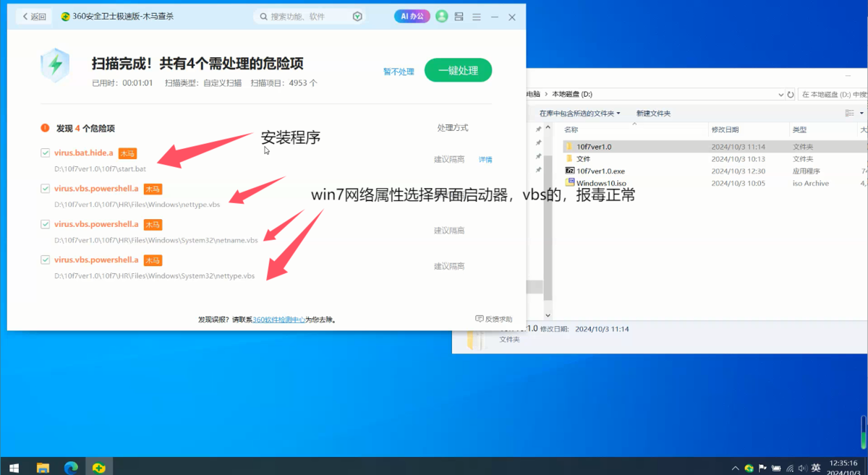Click the skin/layout icon beside the avatar

459,16
